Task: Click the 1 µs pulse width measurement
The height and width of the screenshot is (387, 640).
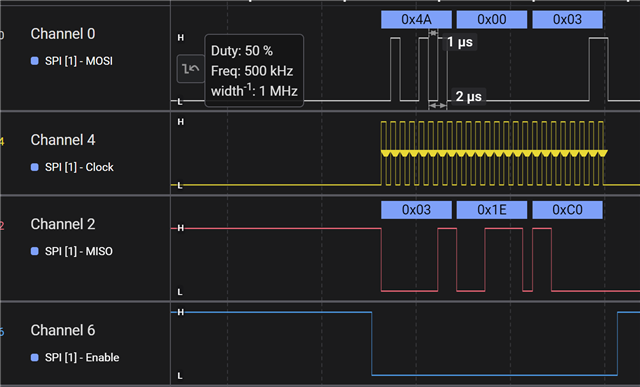Action: (x=460, y=42)
